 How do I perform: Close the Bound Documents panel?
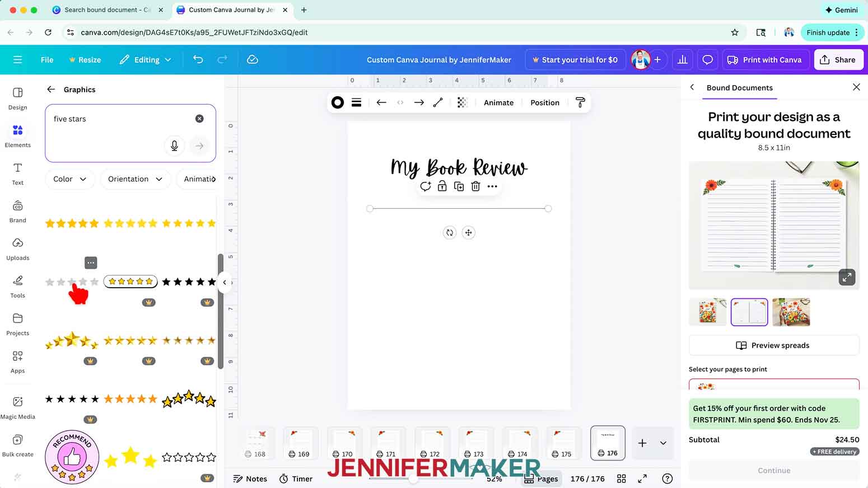tap(856, 87)
